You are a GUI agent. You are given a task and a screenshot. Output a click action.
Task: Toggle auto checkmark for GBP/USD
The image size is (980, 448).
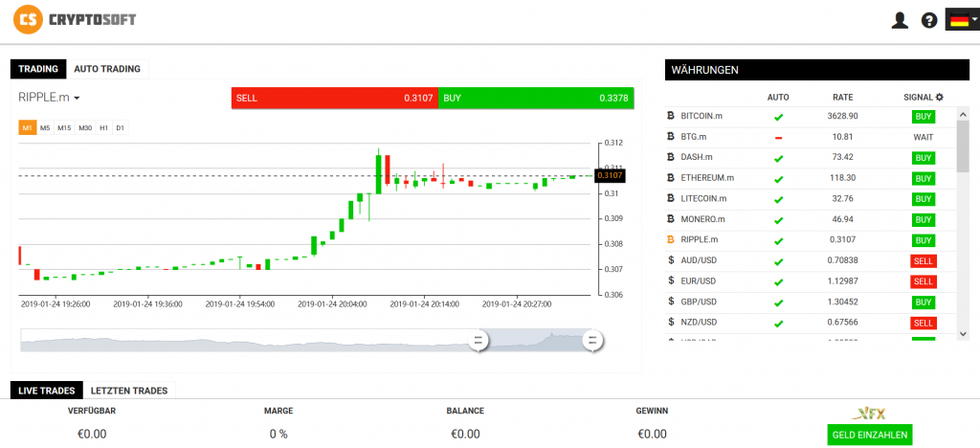click(778, 302)
